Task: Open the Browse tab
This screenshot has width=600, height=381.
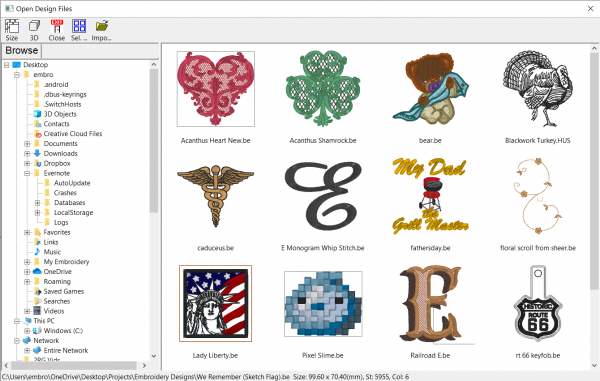Action: tap(21, 50)
